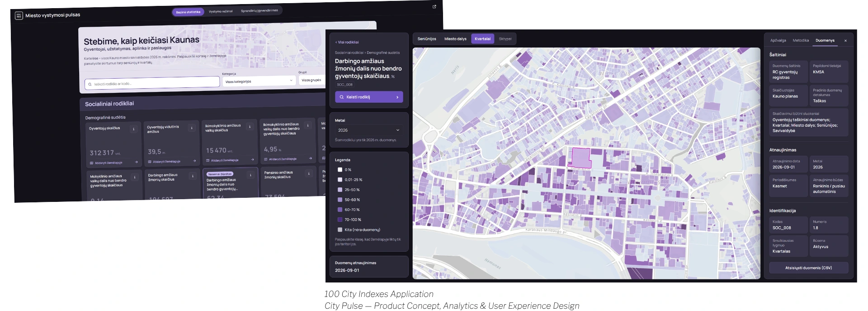Click the arrow icon on the 312 317 card

coord(136,162)
